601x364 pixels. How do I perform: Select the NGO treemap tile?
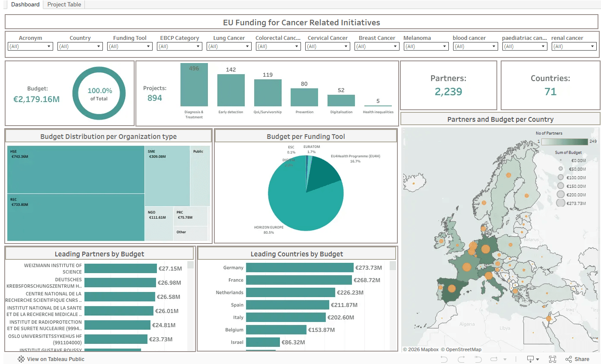[159, 224]
